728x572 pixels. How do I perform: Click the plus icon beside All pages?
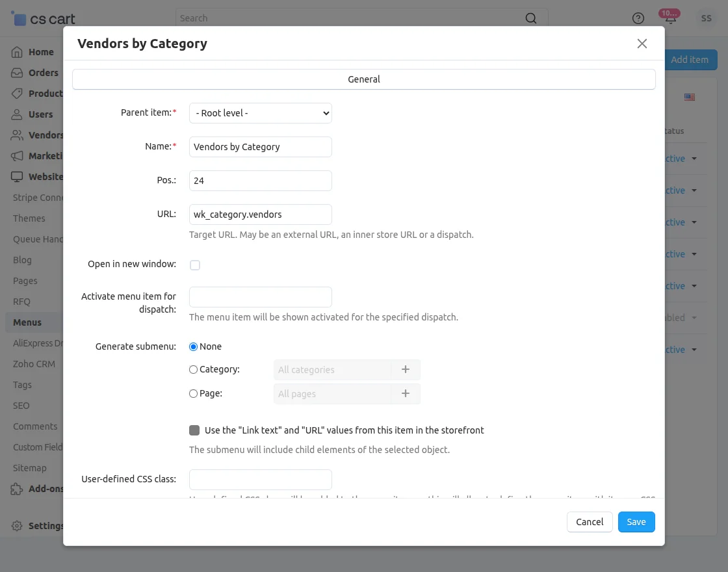coord(405,394)
